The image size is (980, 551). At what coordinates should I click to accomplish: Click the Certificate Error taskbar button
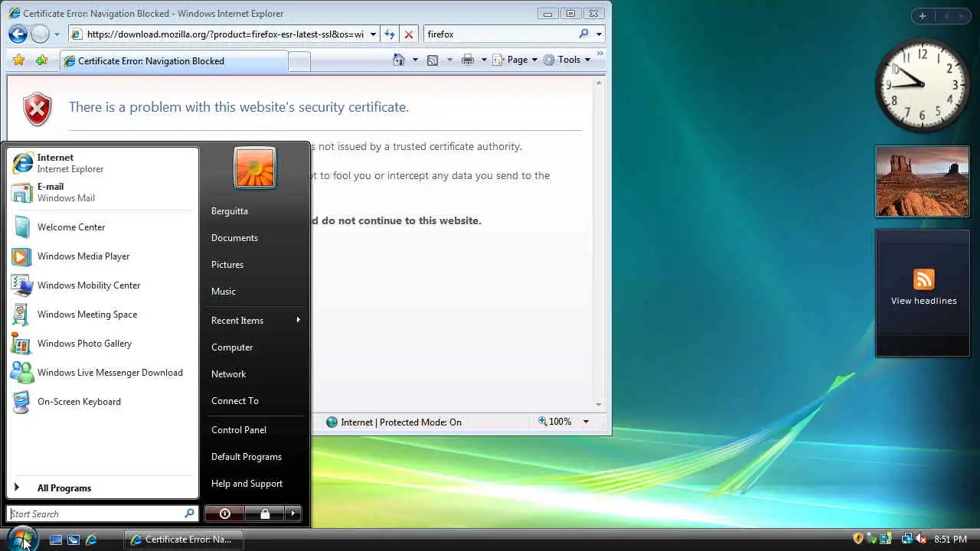pos(183,540)
